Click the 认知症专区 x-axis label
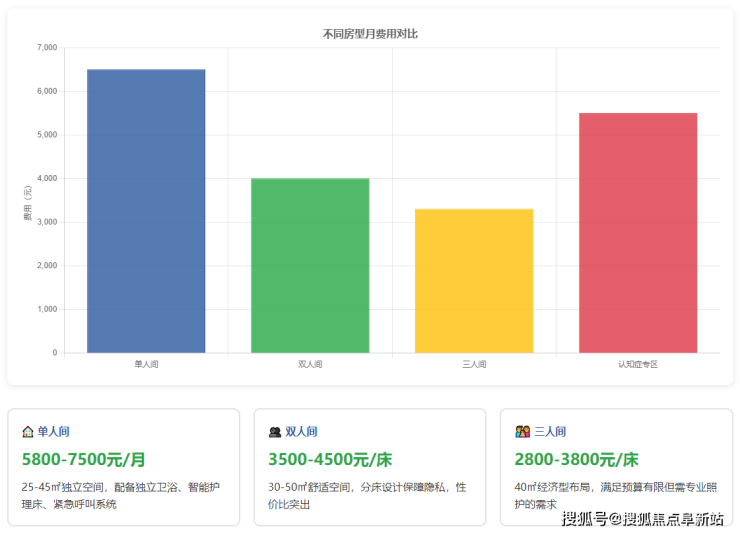Image resolution: width=740 pixels, height=535 pixels. tap(638, 364)
